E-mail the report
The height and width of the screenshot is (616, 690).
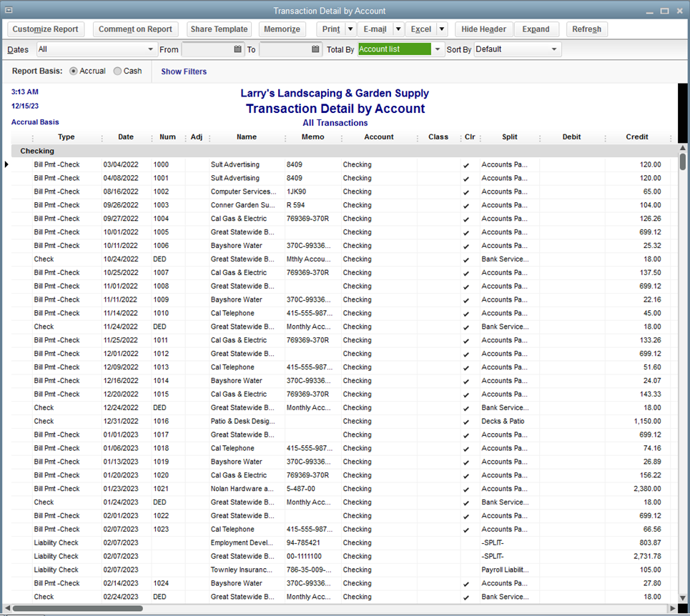375,29
